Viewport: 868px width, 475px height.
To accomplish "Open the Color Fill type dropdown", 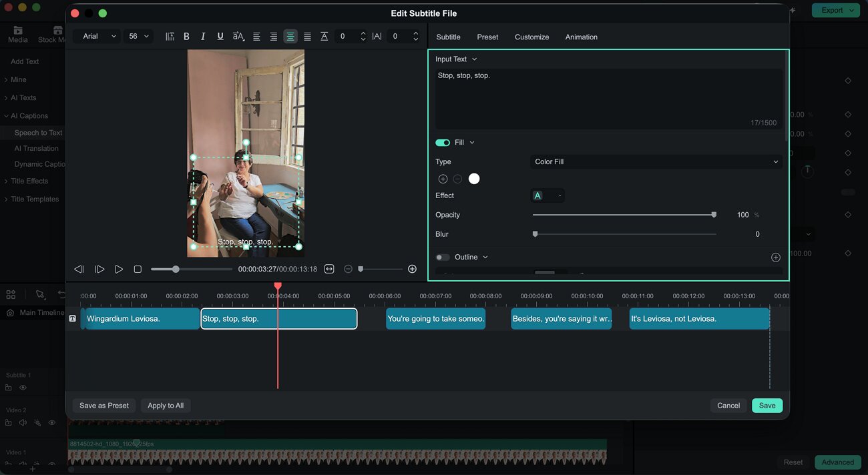I will tap(656, 161).
